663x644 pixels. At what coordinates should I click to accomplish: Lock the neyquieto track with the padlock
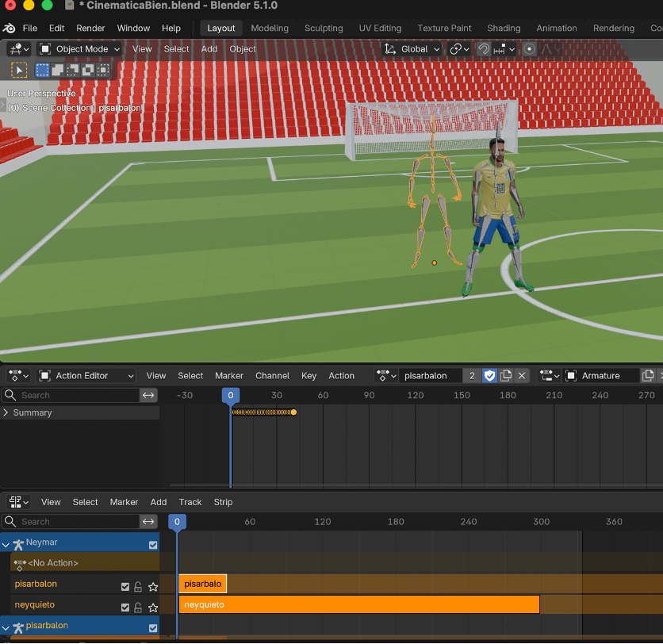click(x=138, y=608)
